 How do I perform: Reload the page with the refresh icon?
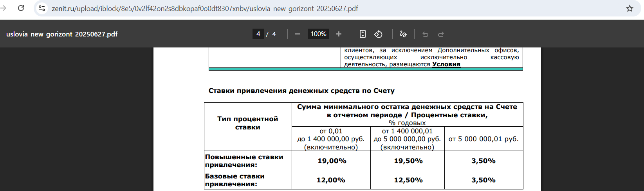pyautogui.click(x=21, y=8)
